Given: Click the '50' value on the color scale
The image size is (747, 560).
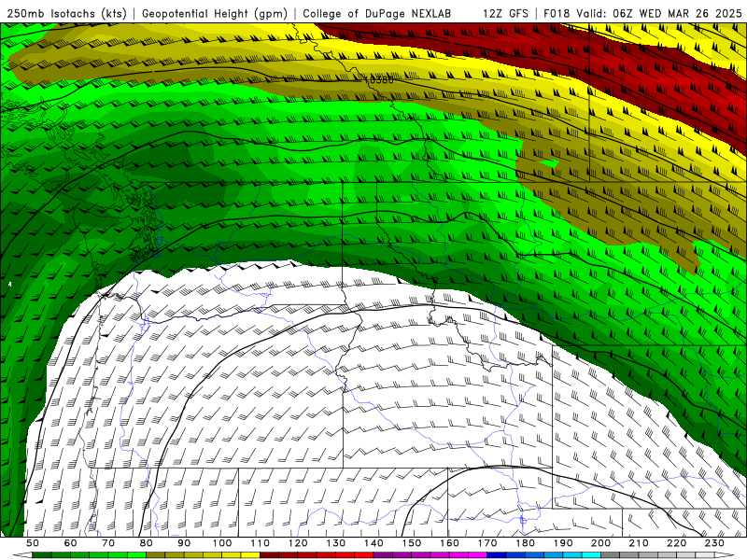Looking at the screenshot, I should [x=33, y=543].
